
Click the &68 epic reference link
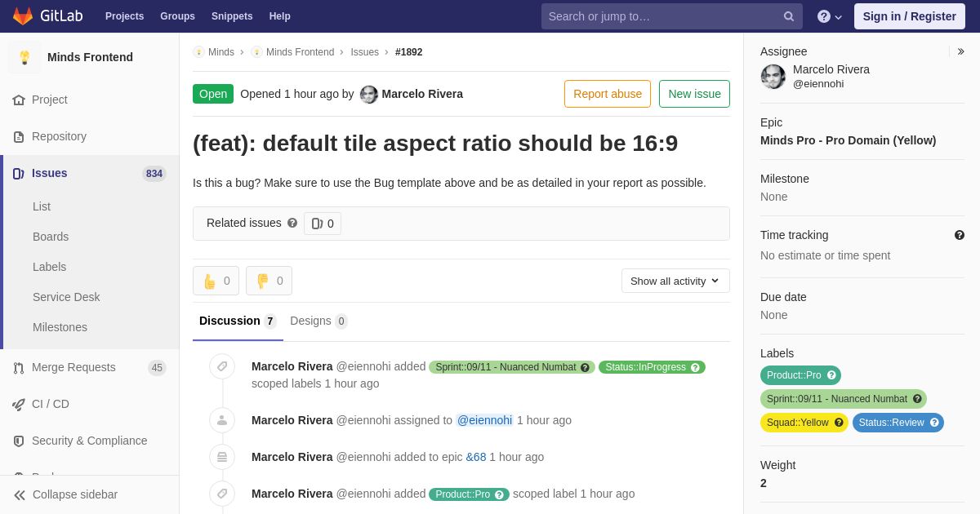click(x=476, y=457)
